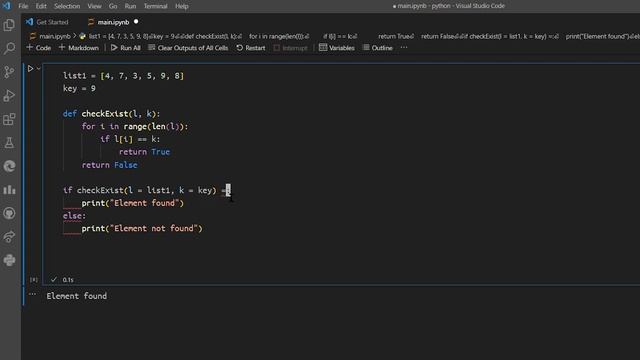640x360 pixels.
Task: Click the print("Element found") line
Action: [133, 203]
